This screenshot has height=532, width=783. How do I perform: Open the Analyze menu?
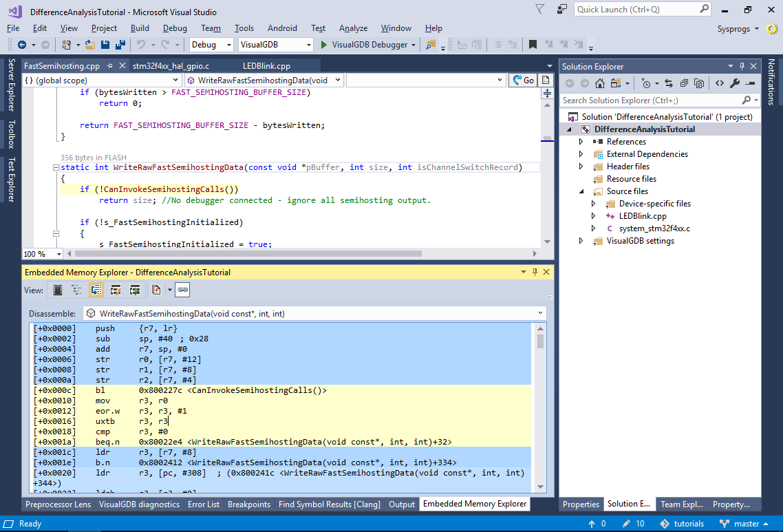point(353,28)
